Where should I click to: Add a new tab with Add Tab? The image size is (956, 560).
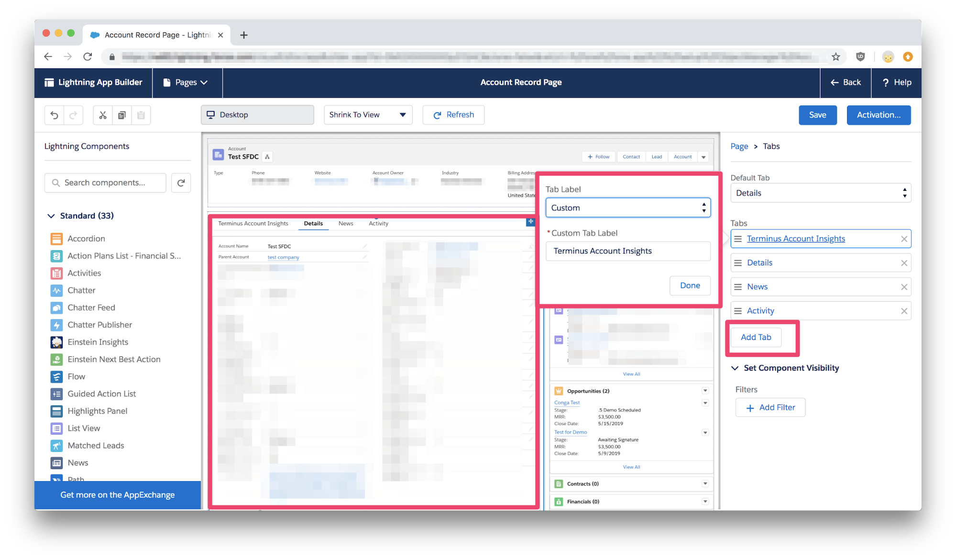click(x=756, y=337)
